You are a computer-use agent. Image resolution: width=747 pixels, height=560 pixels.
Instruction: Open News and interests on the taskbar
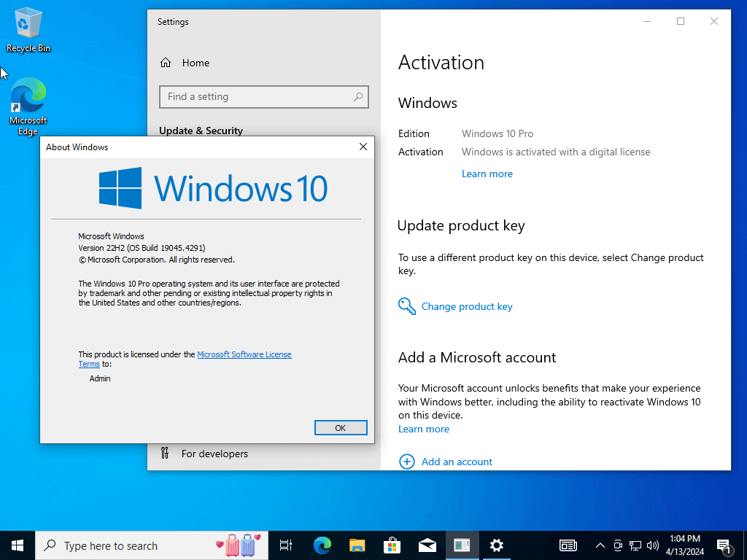(x=568, y=545)
